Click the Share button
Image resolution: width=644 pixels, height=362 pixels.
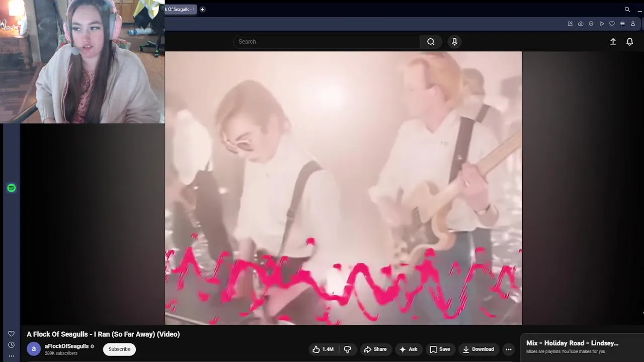coord(375,349)
